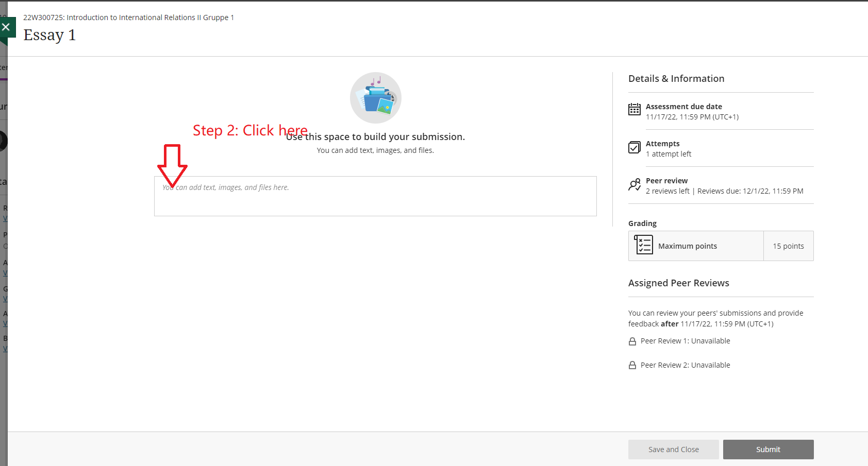
Task: Click the '1 attempt left' text
Action: click(668, 154)
